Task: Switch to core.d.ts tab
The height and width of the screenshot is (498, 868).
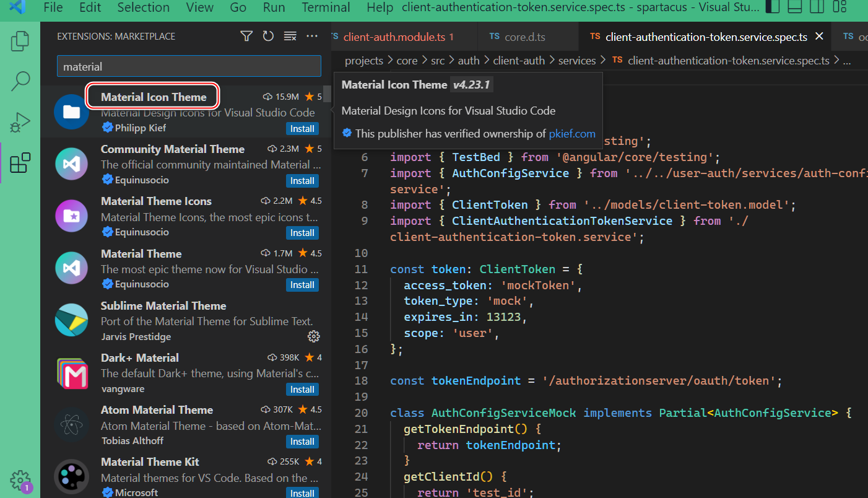Action: [528, 37]
